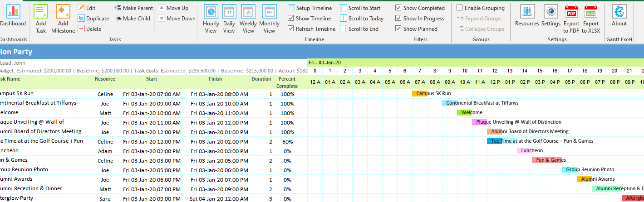The width and height of the screenshot is (644, 202).
Task: Move the selected task up
Action: (162, 8)
